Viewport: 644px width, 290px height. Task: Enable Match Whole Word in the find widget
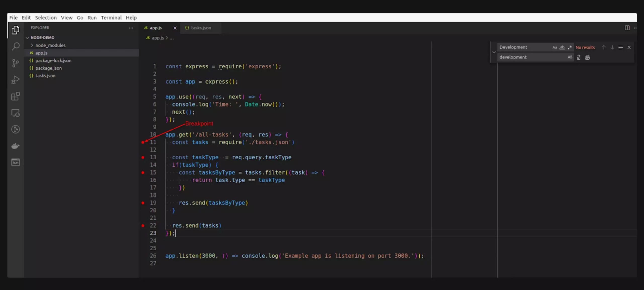coord(562,47)
